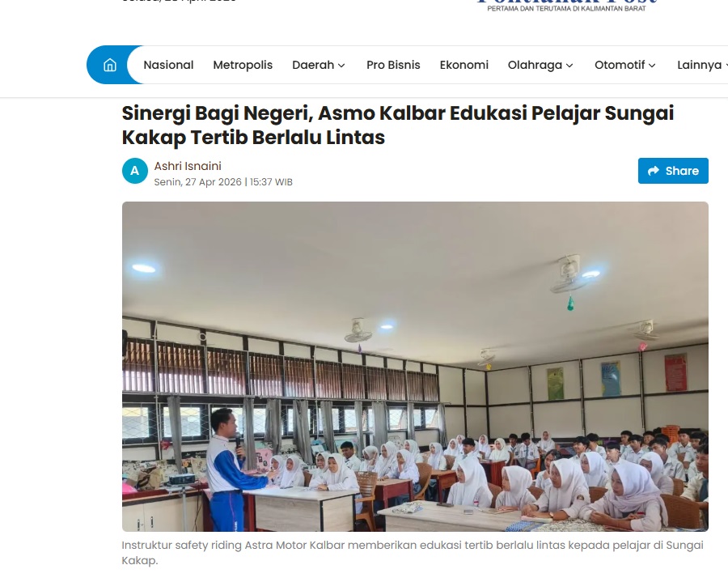
Task: Open the classroom article photo
Action: (415, 367)
